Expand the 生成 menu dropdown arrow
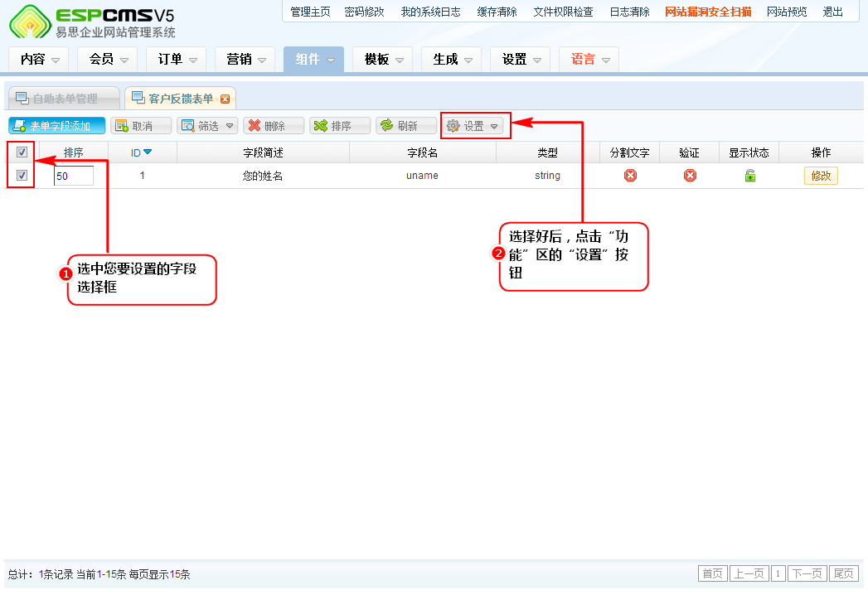The width and height of the screenshot is (868, 590). pyautogui.click(x=469, y=60)
